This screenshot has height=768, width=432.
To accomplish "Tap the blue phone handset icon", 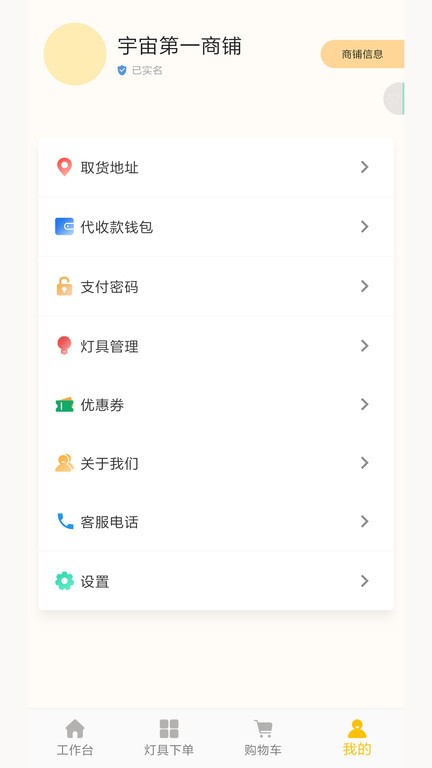I will (65, 521).
